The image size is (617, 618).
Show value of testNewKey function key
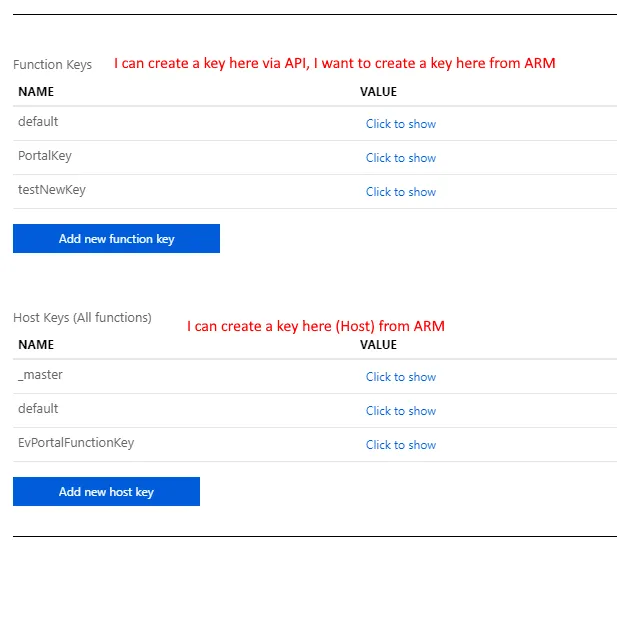point(401,192)
